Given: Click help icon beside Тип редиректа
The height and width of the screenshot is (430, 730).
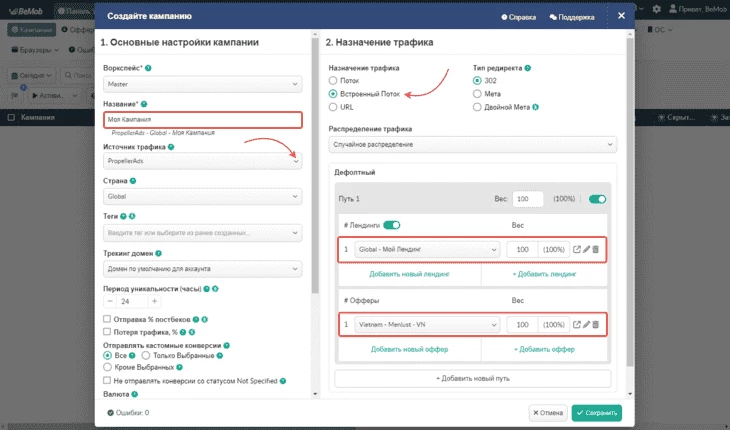Looking at the screenshot, I should pyautogui.click(x=527, y=68).
